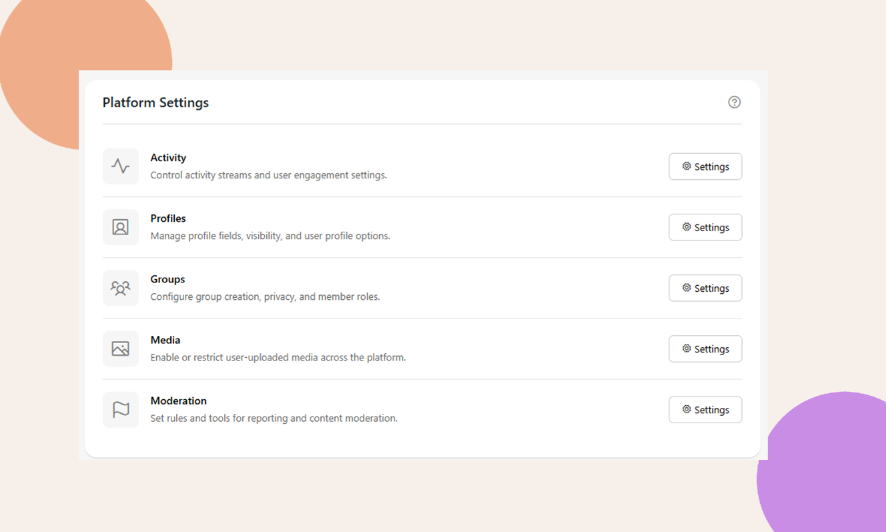Open Settings for Media
This screenshot has height=532, width=886.
705,349
